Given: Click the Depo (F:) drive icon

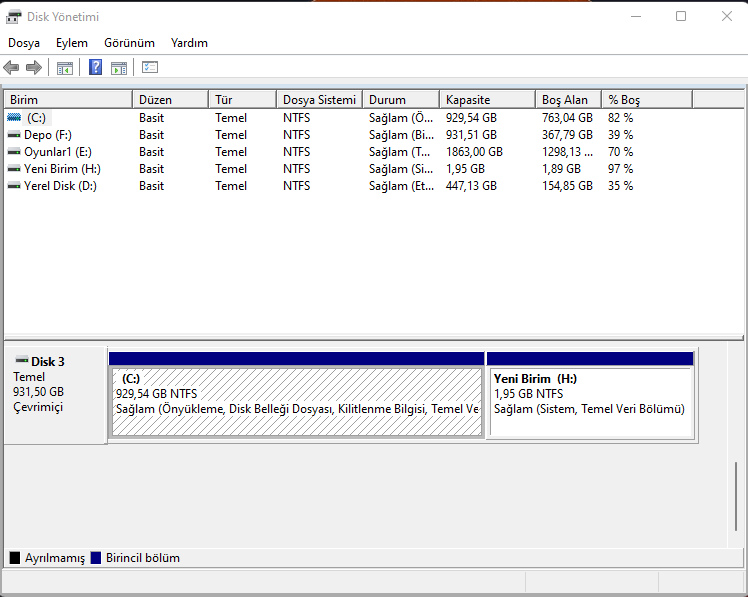Looking at the screenshot, I should pyautogui.click(x=14, y=135).
